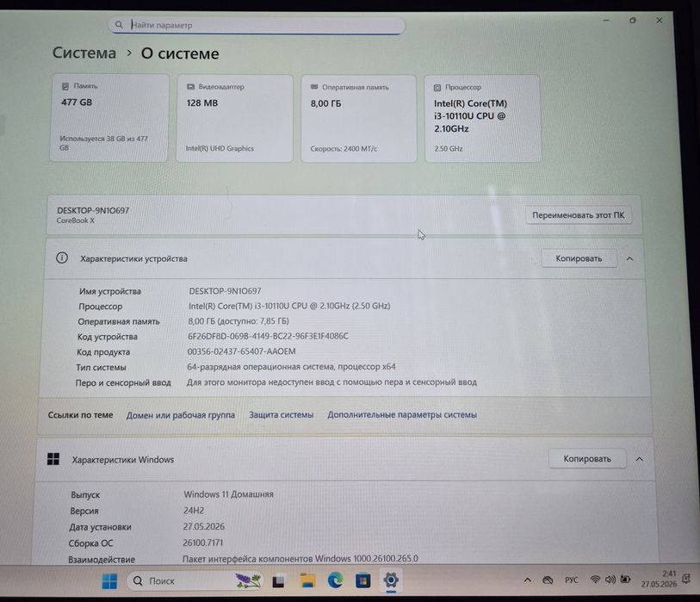Select 'Intel(R) UHD Graphics' text in card

pyautogui.click(x=220, y=148)
